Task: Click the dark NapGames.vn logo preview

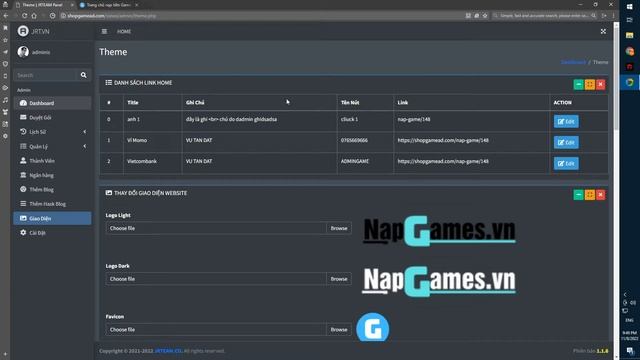Action: pyautogui.click(x=439, y=281)
